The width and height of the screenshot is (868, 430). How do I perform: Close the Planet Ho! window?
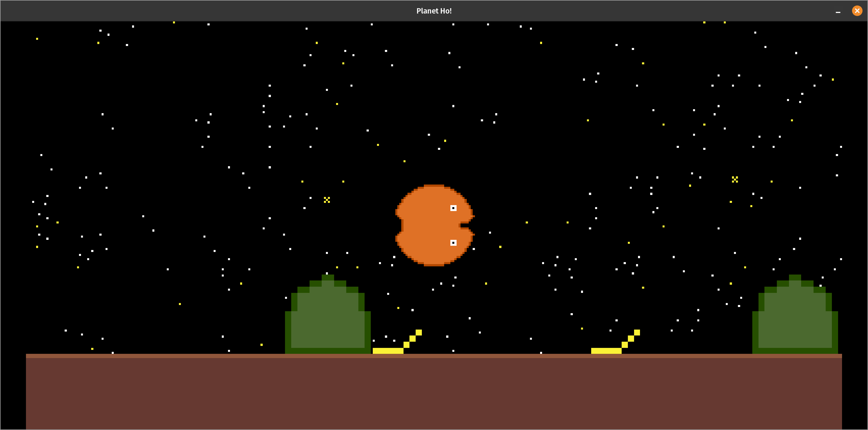[x=857, y=11]
